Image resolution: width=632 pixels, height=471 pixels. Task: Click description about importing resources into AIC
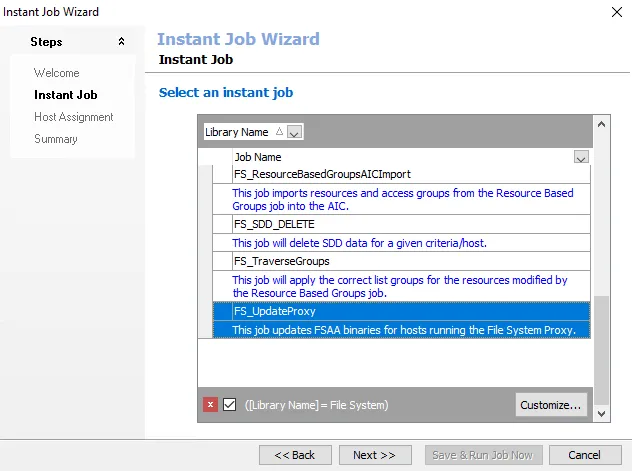(x=401, y=199)
